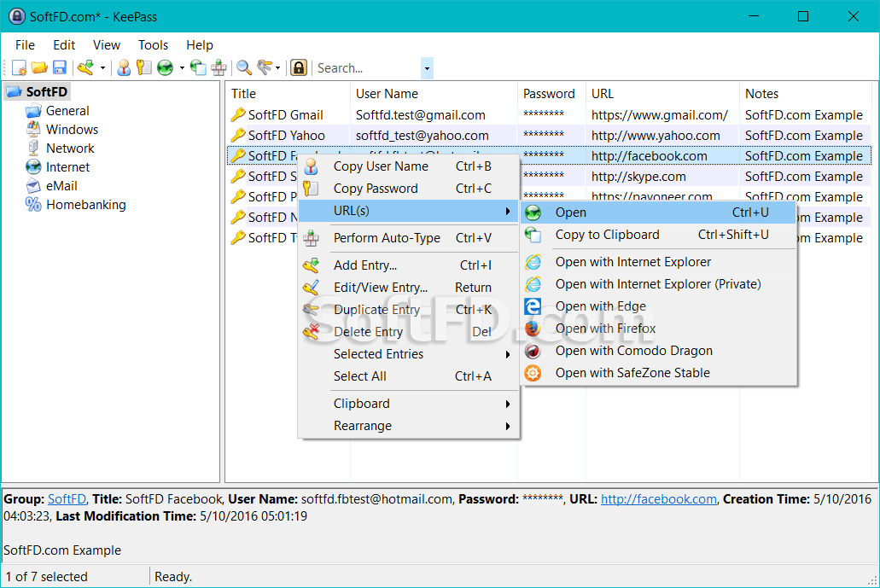This screenshot has height=588, width=880.
Task: Click the Open database folder toolbar icon
Action: pos(39,68)
